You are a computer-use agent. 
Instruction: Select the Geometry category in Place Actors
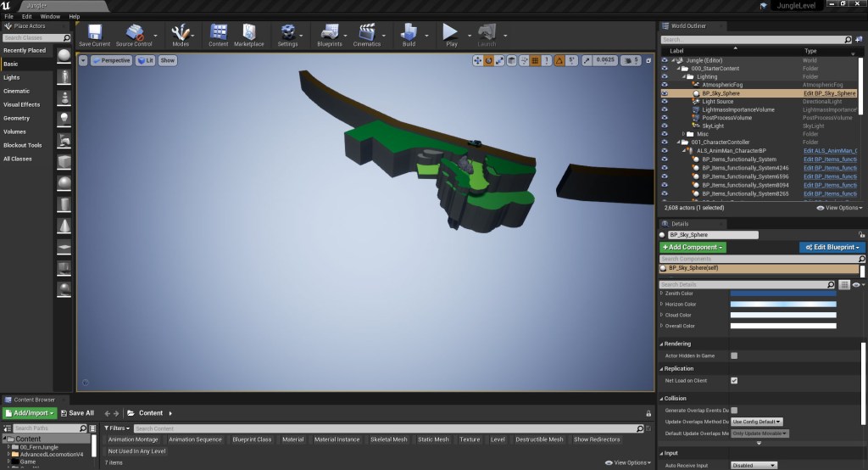[17, 118]
